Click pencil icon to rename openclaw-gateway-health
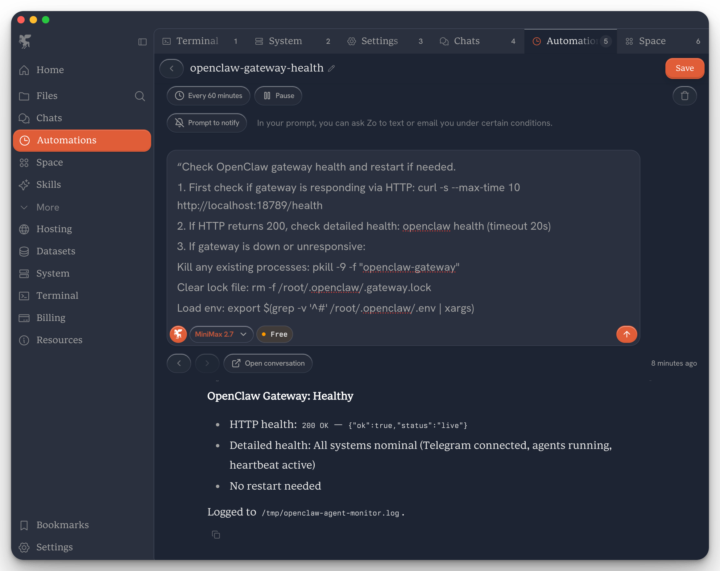This screenshot has height=571, width=720. pos(332,68)
